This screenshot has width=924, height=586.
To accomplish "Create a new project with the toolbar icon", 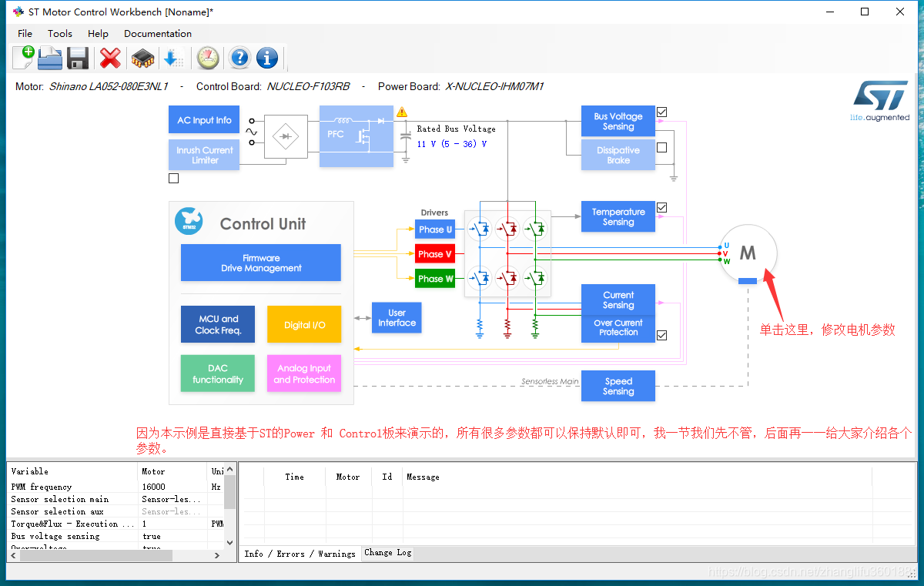I will point(23,58).
